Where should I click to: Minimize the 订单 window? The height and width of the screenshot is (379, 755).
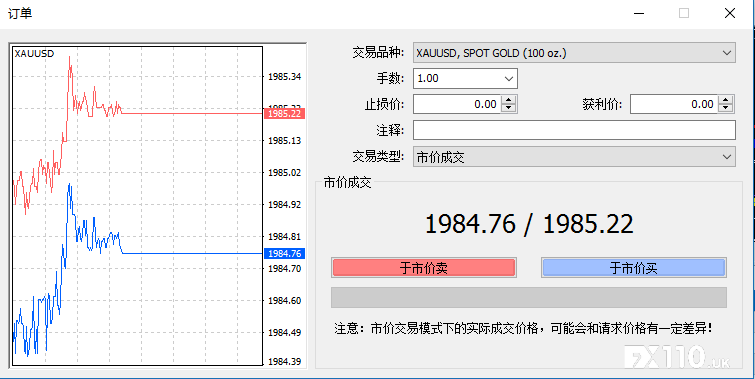(639, 13)
